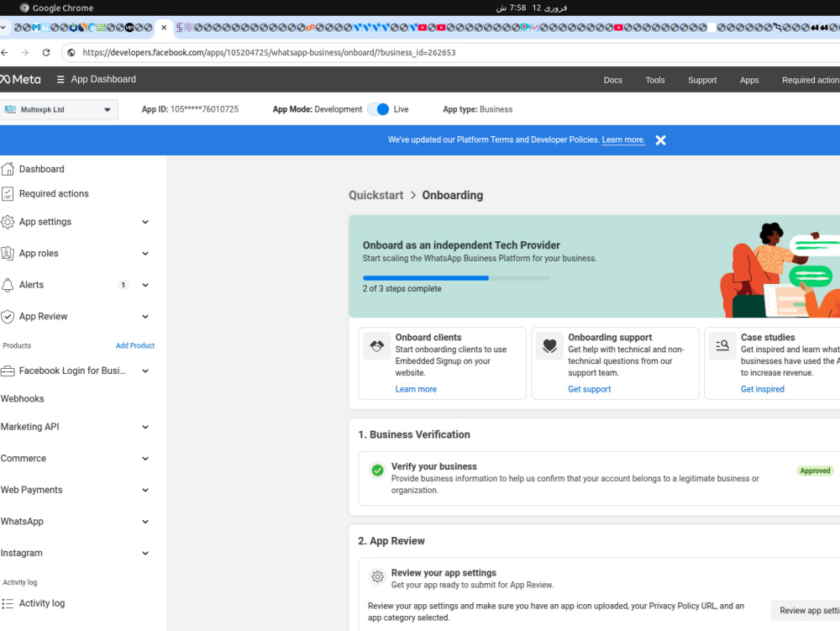Open the Multexpk Ltd app selector dropdown

59,110
